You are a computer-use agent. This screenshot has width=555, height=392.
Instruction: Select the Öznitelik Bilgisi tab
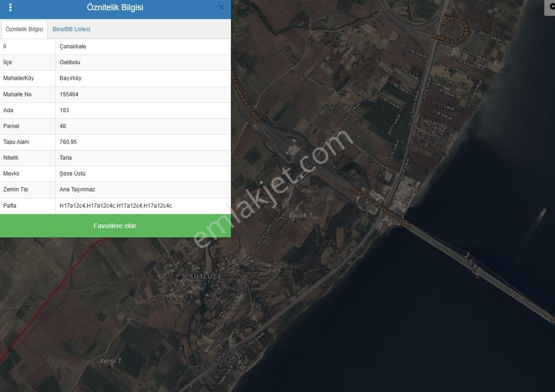[x=24, y=29]
